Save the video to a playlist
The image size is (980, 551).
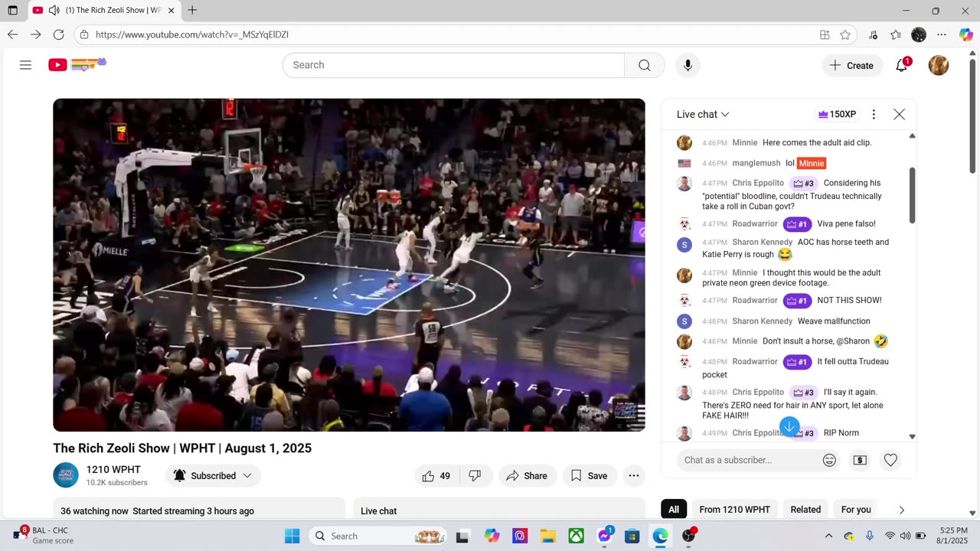[x=589, y=476]
